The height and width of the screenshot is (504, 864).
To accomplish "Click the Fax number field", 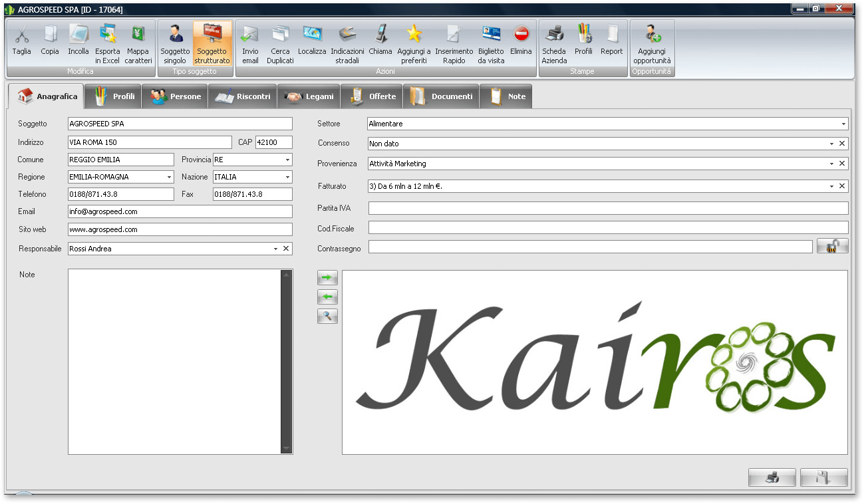I will click(253, 194).
